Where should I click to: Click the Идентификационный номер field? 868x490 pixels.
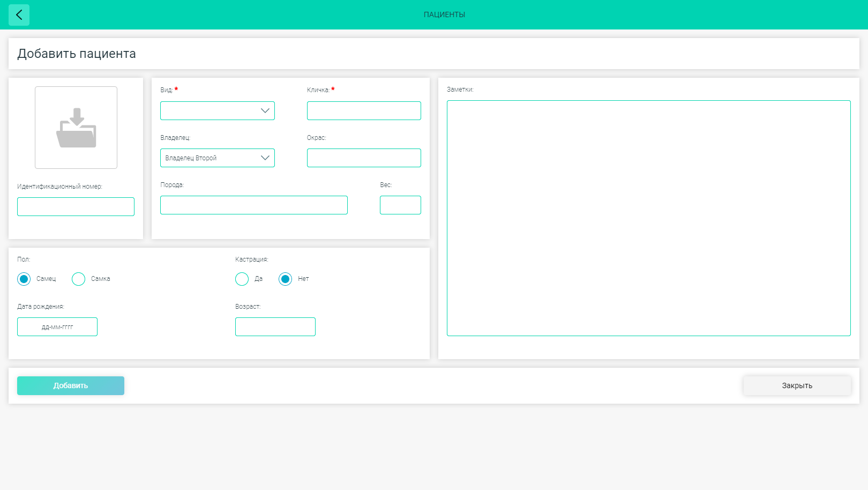[76, 206]
